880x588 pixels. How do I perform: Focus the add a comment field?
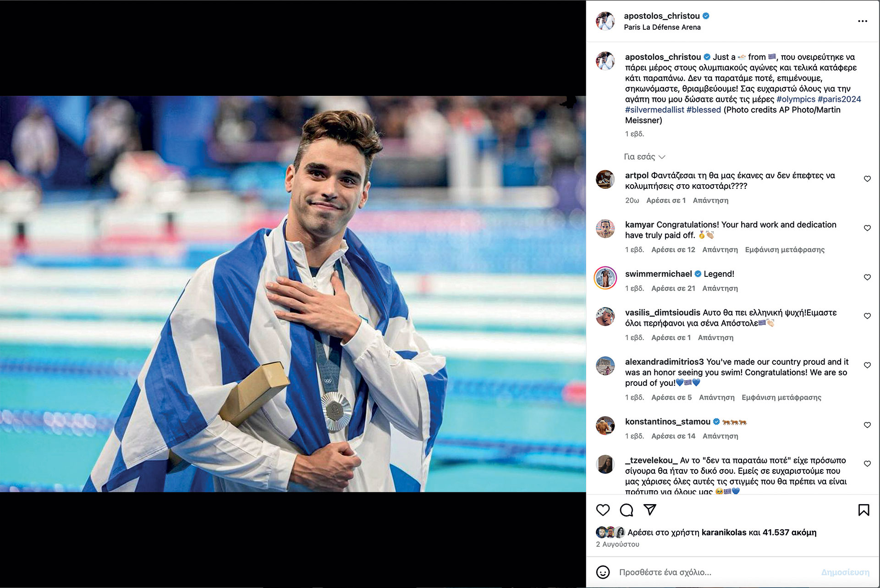pyautogui.click(x=715, y=572)
